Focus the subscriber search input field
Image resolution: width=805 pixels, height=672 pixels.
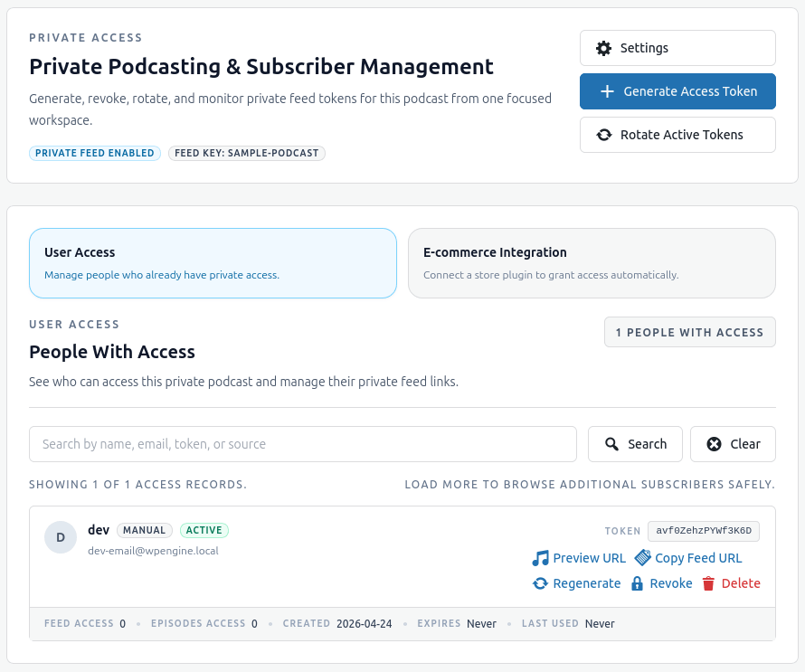point(302,444)
